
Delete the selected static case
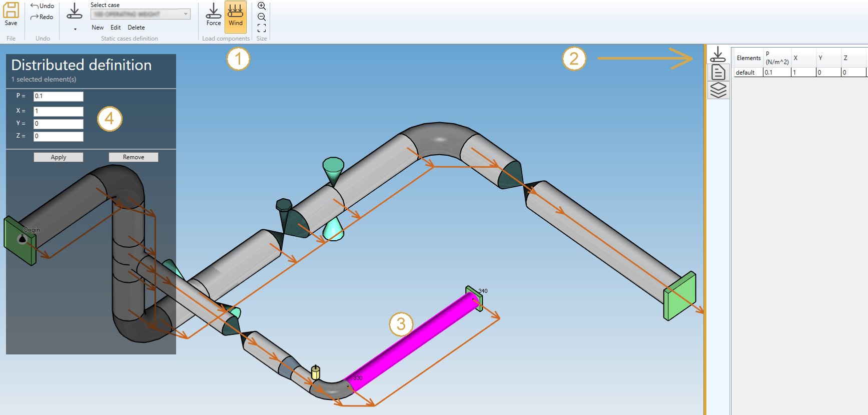(136, 28)
